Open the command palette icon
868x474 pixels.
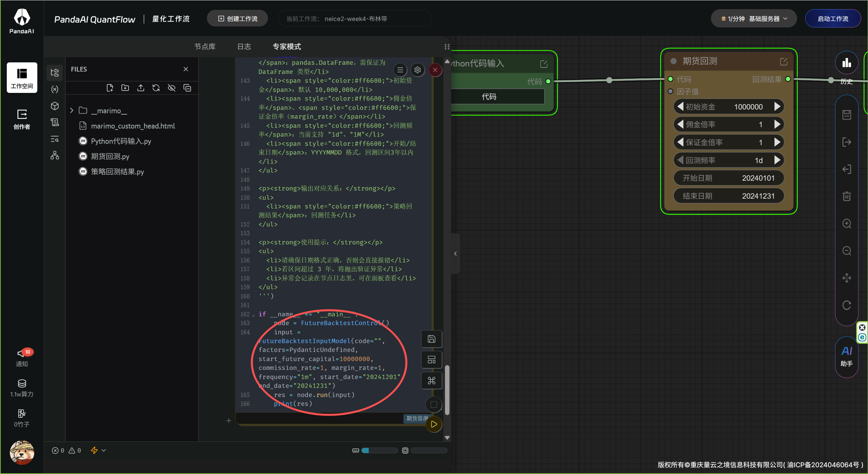pos(431,380)
